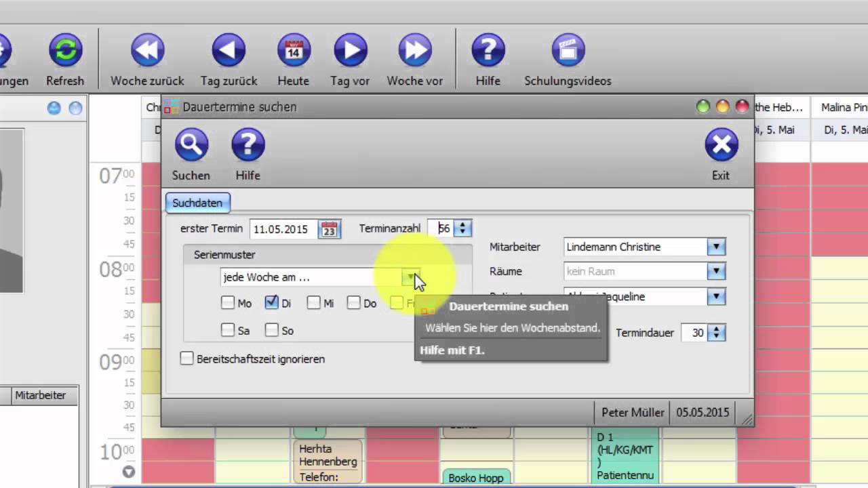Check the Sa weekday checkbox
Viewport: 868px width, 488px height.
click(228, 330)
